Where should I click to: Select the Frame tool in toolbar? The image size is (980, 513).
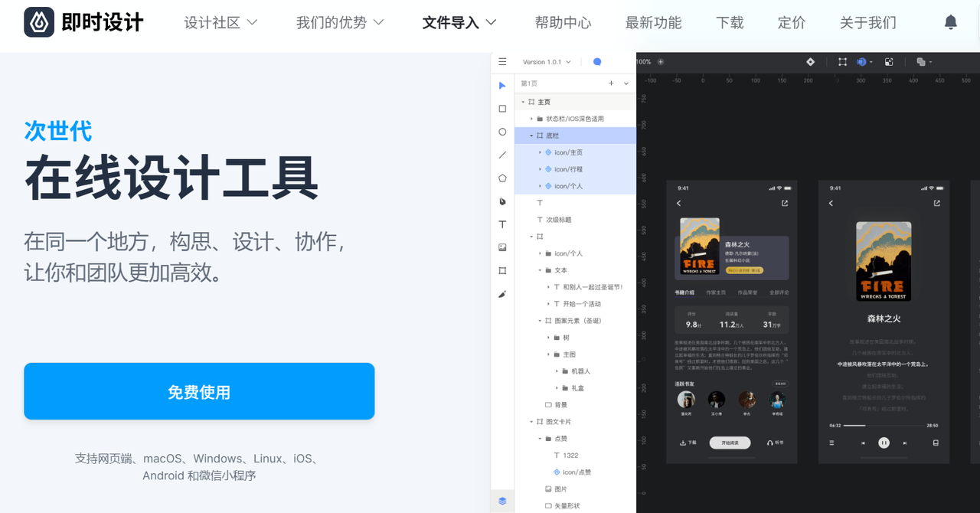[x=502, y=270]
